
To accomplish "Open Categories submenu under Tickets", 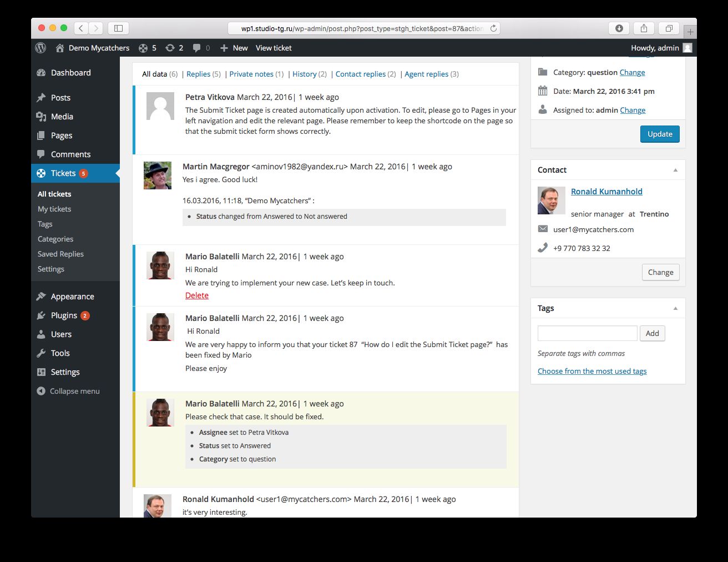I will click(55, 239).
